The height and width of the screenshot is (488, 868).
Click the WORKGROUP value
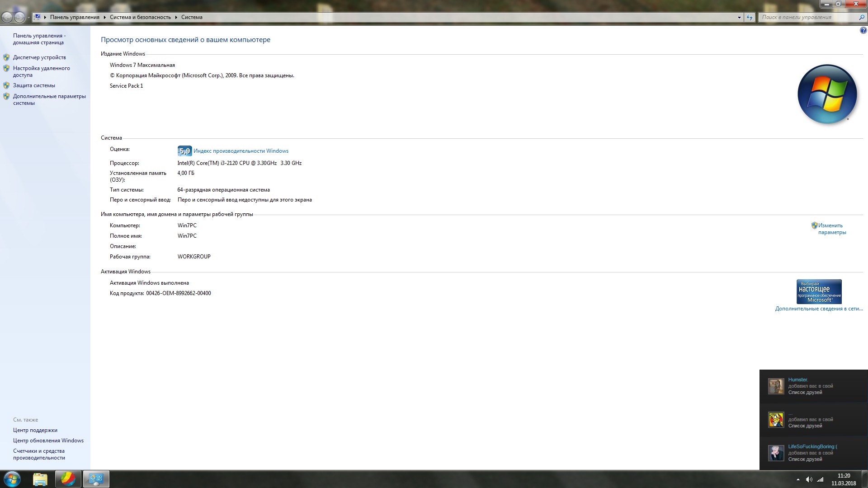194,257
